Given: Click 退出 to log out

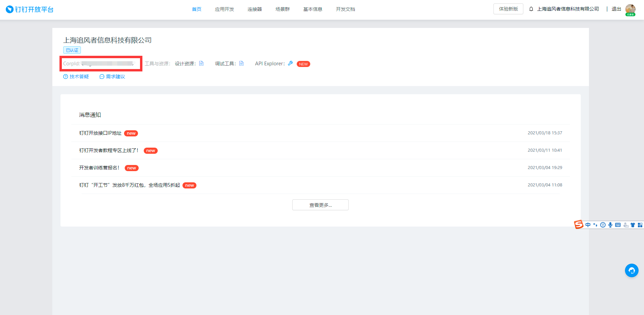Looking at the screenshot, I should tap(616, 9).
